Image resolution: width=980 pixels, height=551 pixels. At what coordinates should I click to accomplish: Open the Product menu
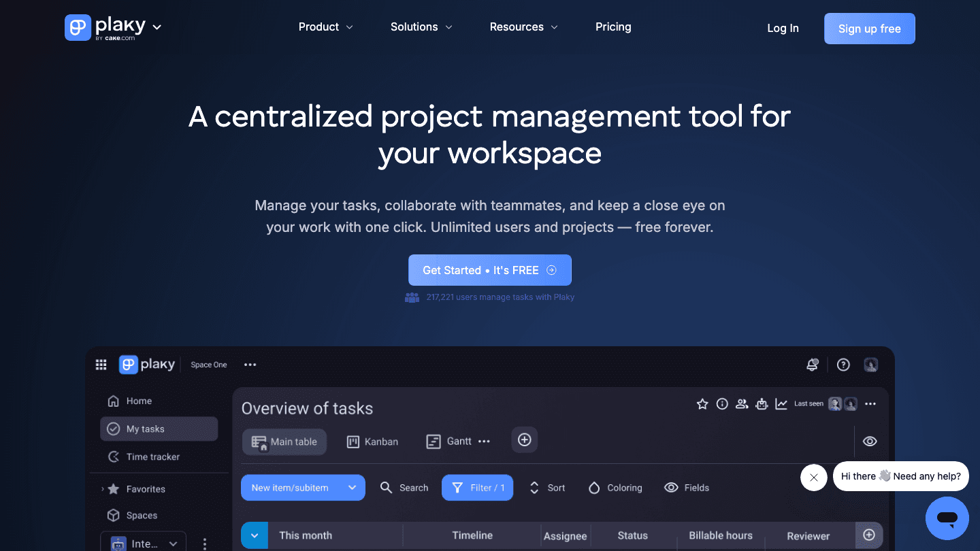click(x=325, y=27)
